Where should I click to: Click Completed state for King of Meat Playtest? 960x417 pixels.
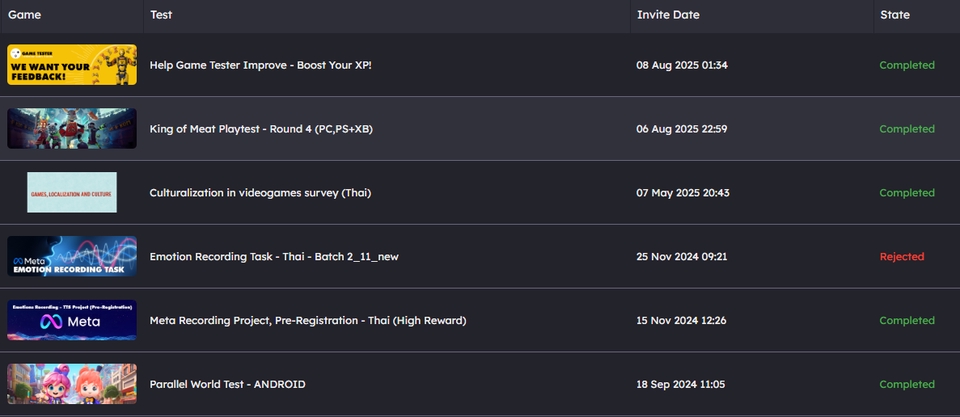click(x=907, y=129)
